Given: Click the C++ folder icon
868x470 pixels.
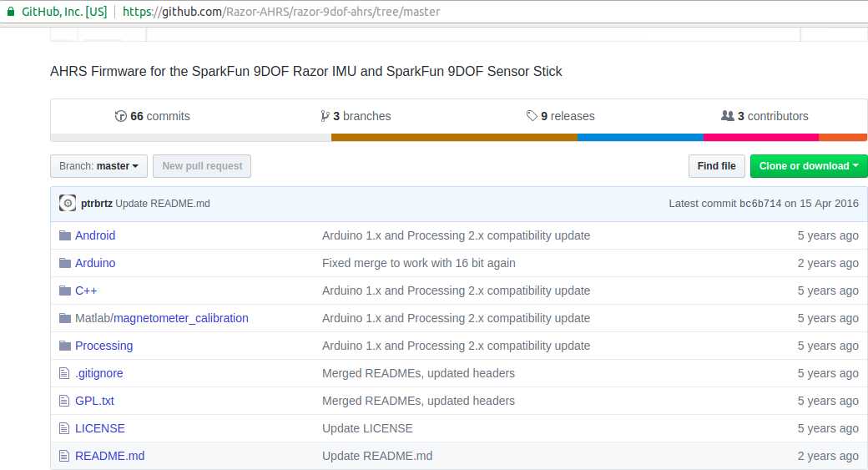Looking at the screenshot, I should pos(65,291).
